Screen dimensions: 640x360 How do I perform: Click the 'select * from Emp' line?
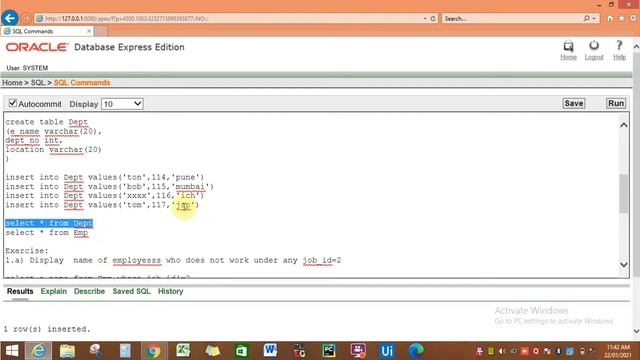(x=47, y=232)
